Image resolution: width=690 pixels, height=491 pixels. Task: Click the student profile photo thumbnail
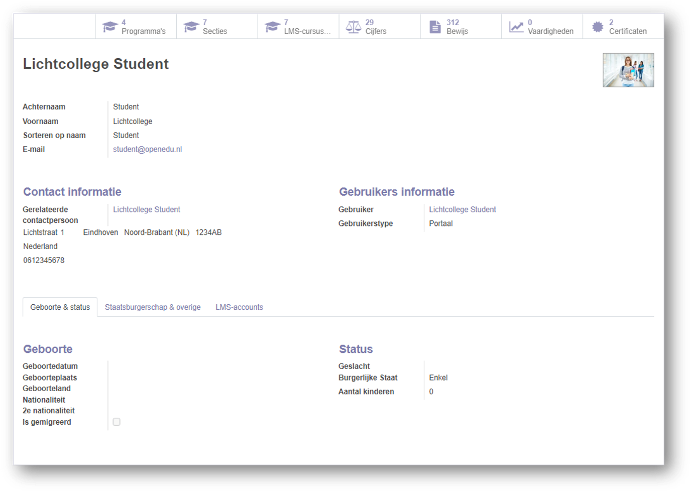click(628, 70)
